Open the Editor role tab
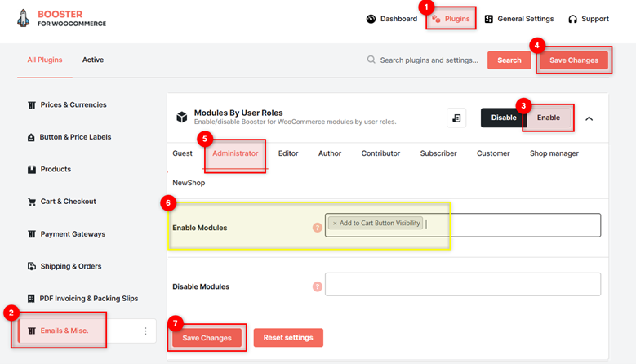Viewport: 636px width, 364px height. (288, 153)
